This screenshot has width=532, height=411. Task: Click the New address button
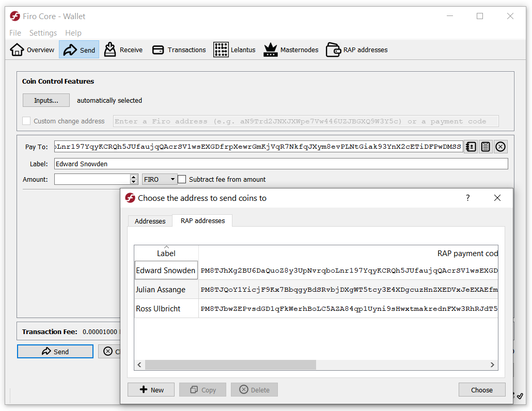click(151, 390)
